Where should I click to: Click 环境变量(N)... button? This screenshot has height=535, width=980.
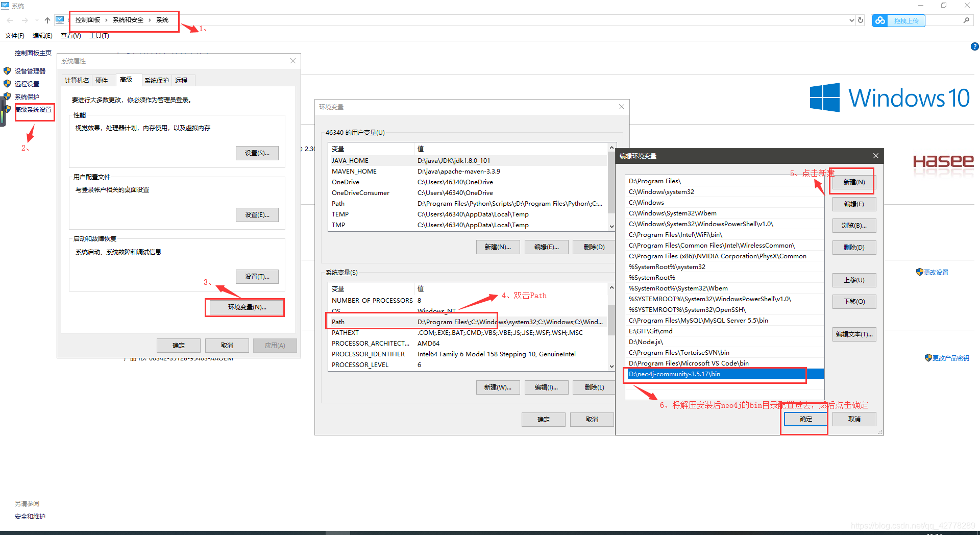click(247, 307)
